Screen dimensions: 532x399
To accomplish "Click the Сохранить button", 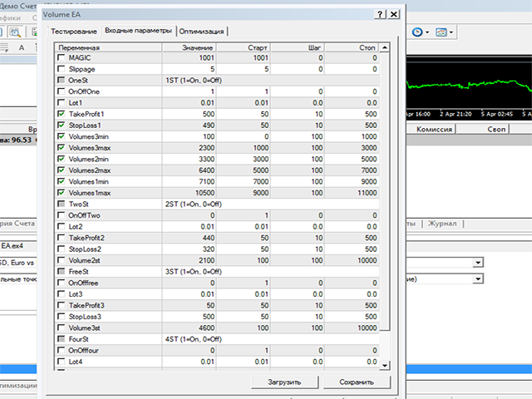I will tap(355, 382).
